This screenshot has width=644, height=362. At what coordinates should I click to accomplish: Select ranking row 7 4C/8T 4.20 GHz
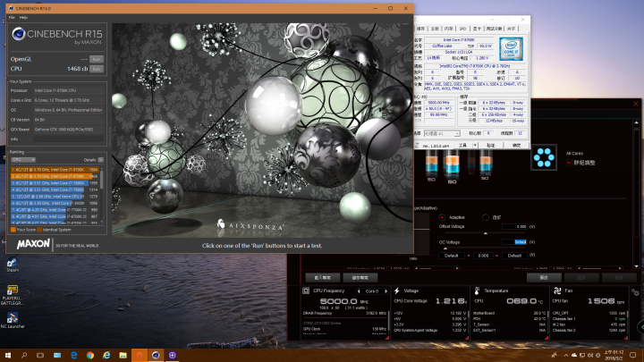tap(55, 210)
